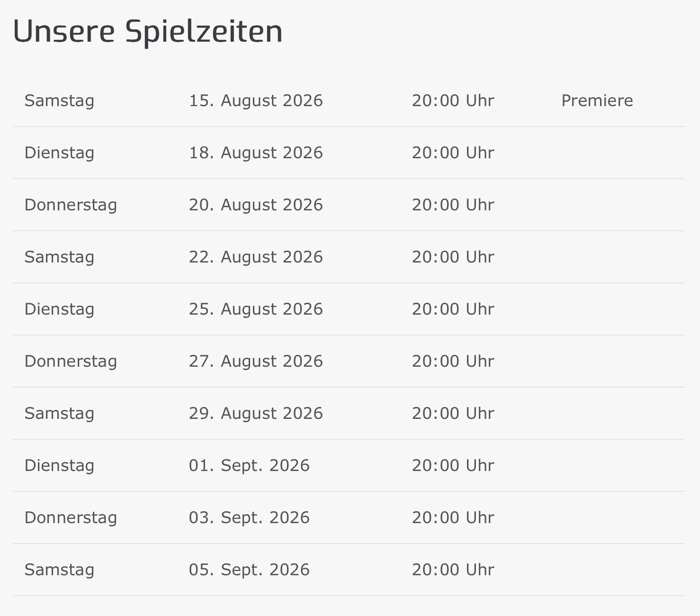Click Samstag in the premiere row
Image resolution: width=700 pixels, height=616 pixels.
coord(59,100)
